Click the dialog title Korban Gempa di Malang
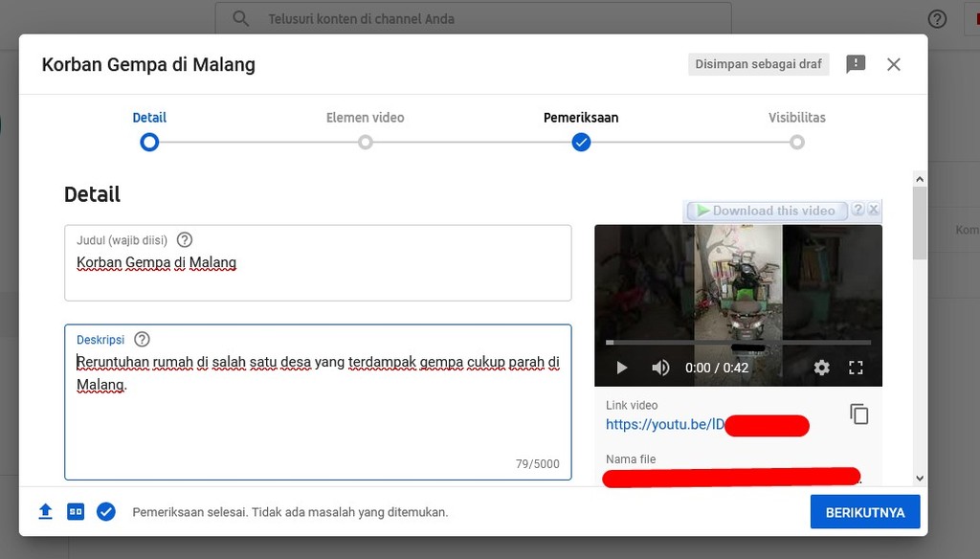 click(148, 64)
